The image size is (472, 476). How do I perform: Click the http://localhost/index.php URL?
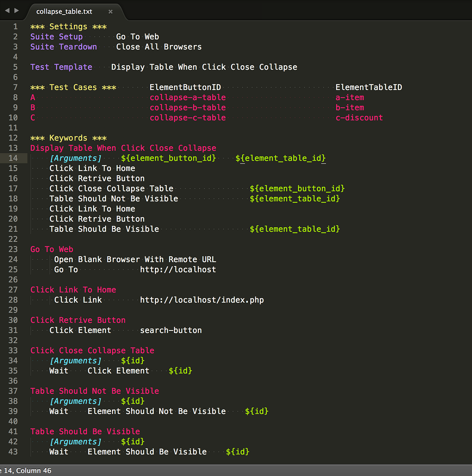coord(202,300)
